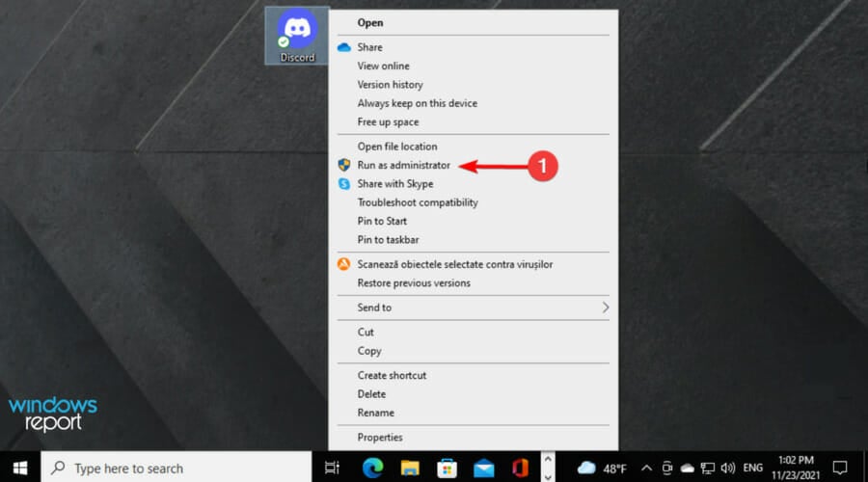
Task: Select Share with Skype option
Action: [394, 184]
